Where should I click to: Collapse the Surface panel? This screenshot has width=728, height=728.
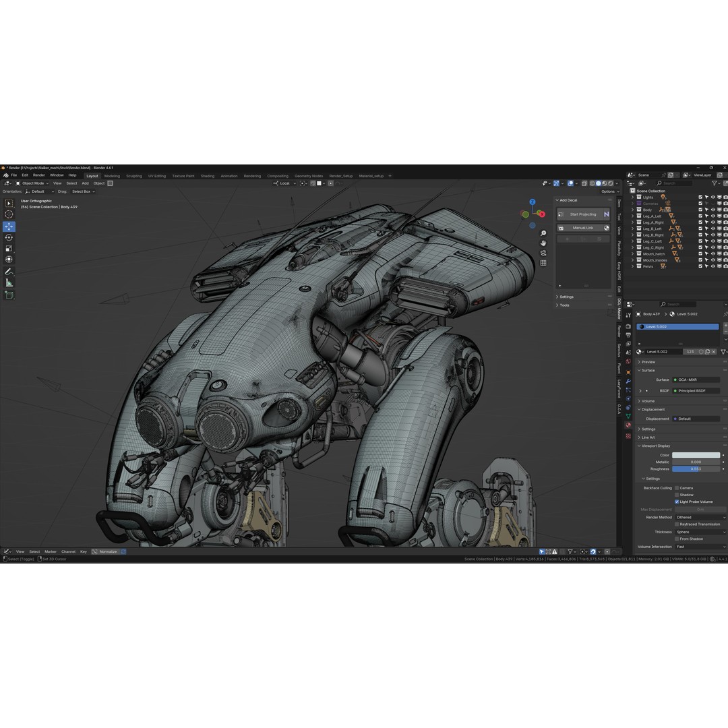point(648,371)
